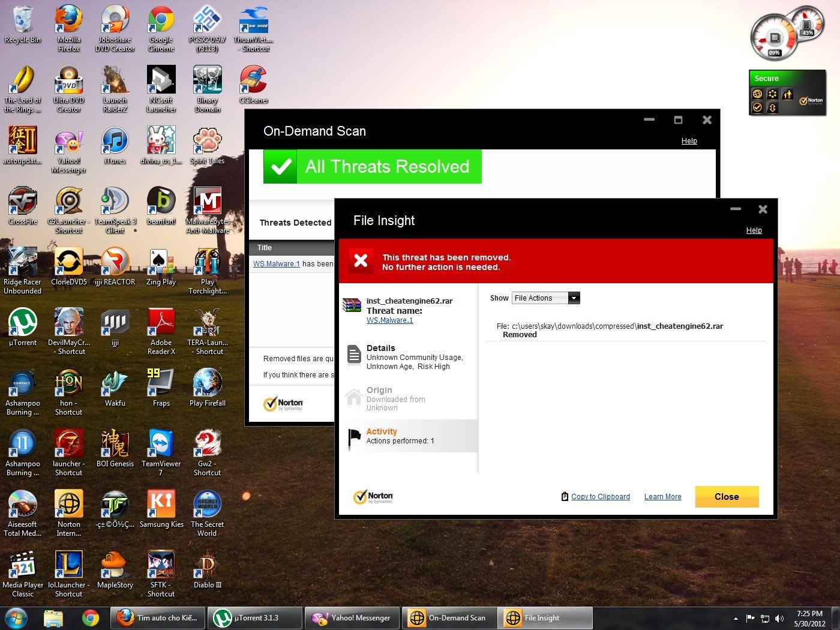Viewport: 840px width, 630px height.
Task: Click Norton gadget parental controls icon
Action: tap(788, 94)
